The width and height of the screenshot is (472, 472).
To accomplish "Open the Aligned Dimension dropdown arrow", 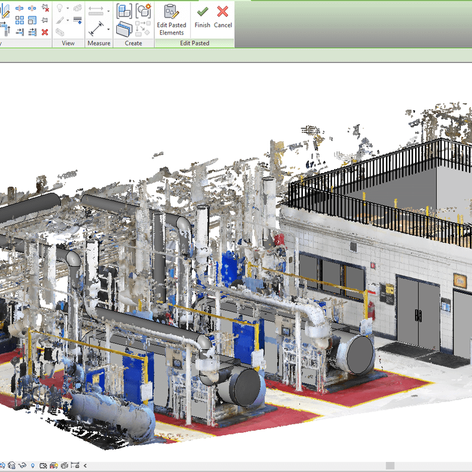I will [x=108, y=29].
